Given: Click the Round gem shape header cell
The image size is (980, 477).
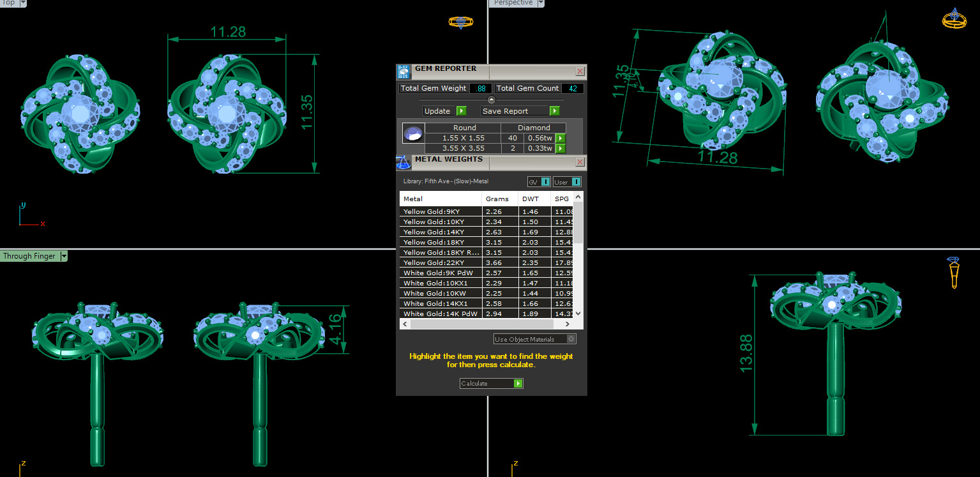Looking at the screenshot, I should coord(464,128).
